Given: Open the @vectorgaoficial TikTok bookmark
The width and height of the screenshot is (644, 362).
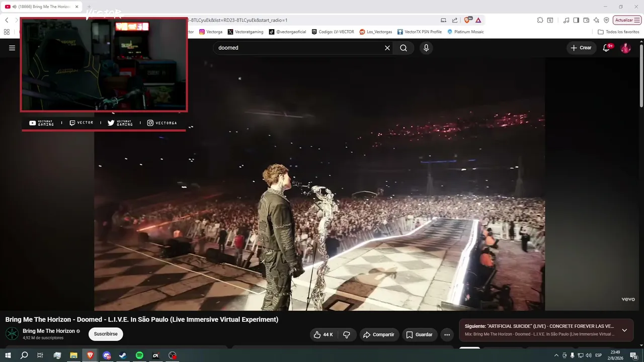Looking at the screenshot, I should click(287, 32).
